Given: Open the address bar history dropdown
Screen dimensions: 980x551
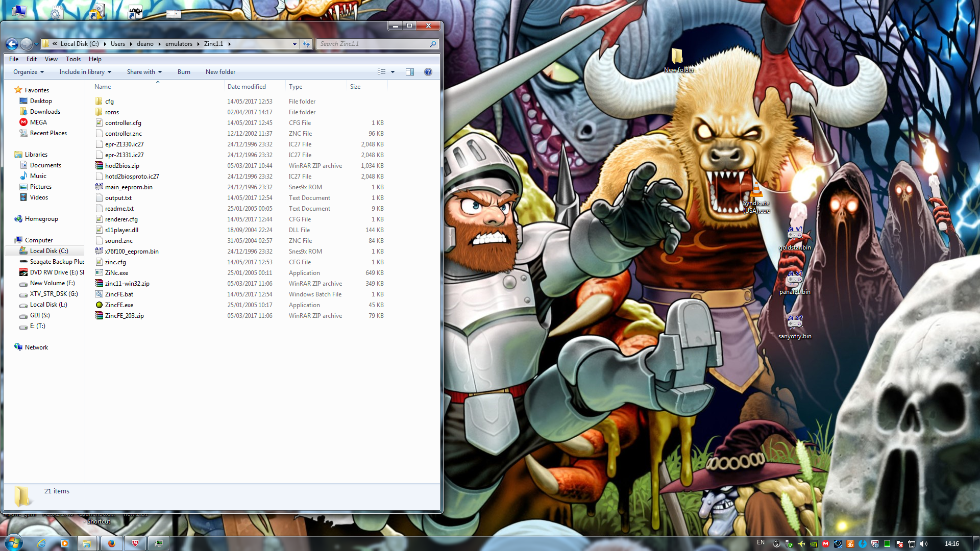Looking at the screenshot, I should click(x=295, y=44).
